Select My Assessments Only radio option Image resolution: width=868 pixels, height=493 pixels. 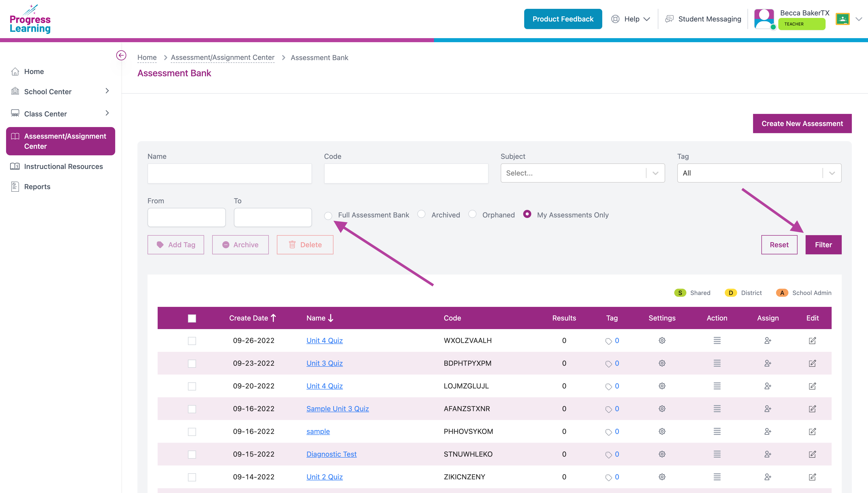(x=527, y=214)
